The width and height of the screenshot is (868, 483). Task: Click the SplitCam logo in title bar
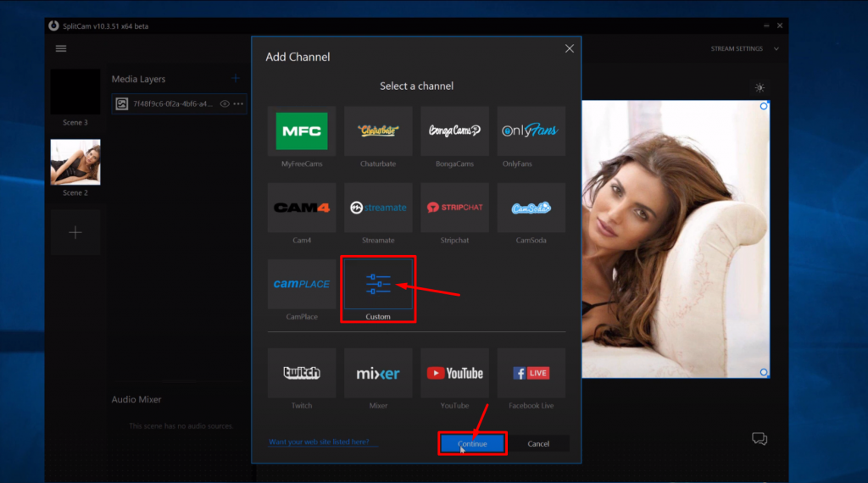pos(53,25)
